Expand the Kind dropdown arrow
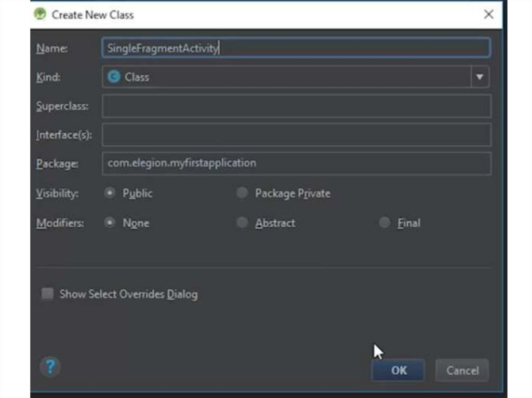The height and width of the screenshot is (398, 532). tap(480, 77)
